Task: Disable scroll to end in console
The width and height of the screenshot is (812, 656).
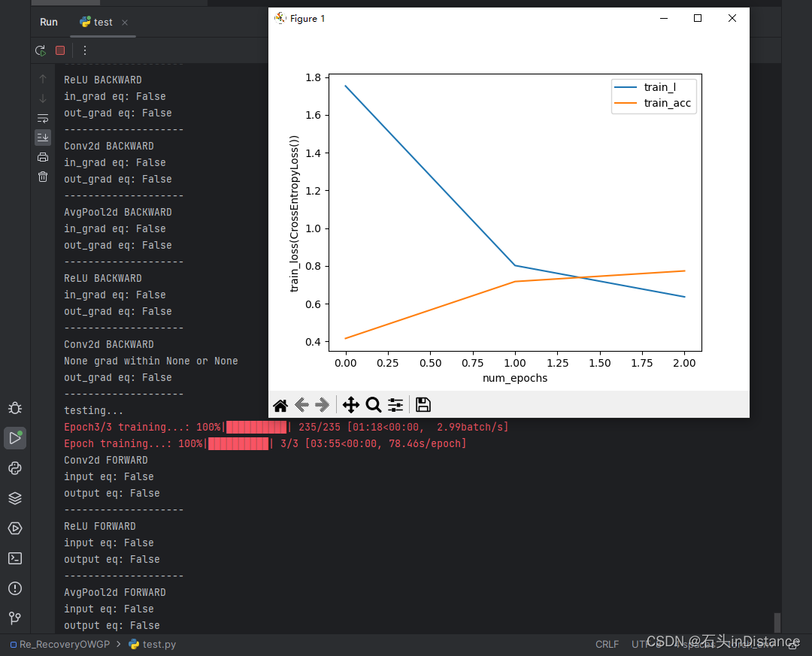Action: [x=43, y=137]
